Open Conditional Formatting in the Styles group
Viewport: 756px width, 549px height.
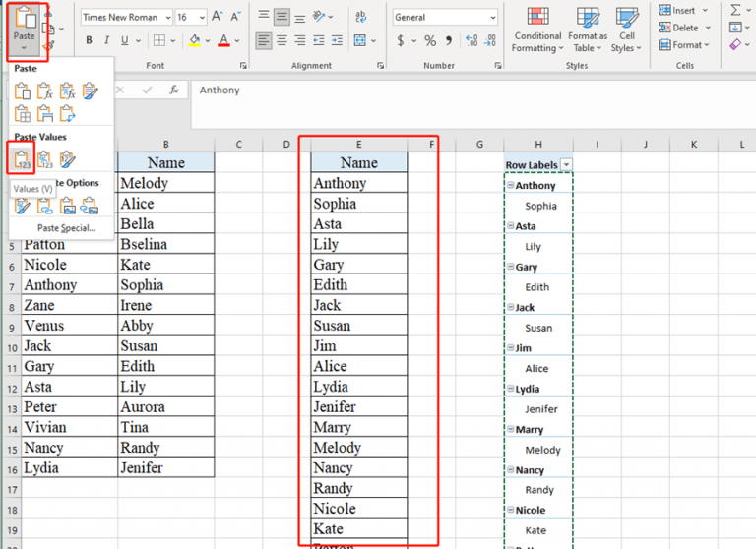[x=537, y=29]
